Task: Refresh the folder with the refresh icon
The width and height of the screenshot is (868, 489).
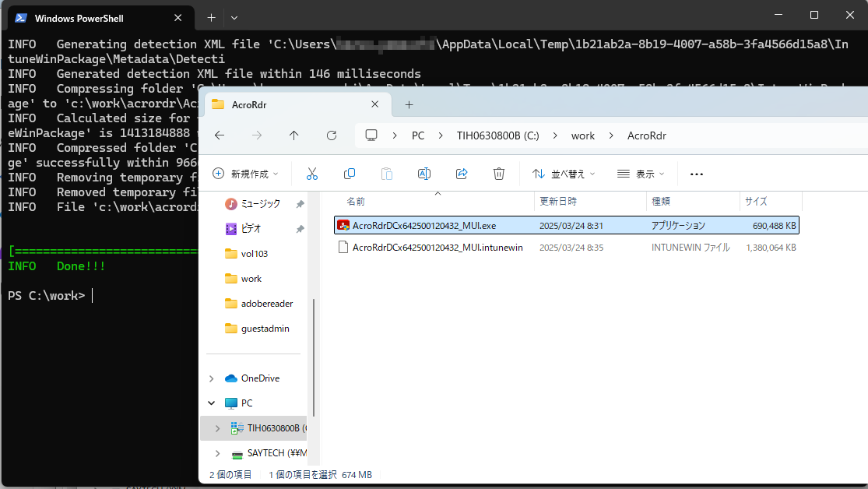Action: tap(331, 135)
